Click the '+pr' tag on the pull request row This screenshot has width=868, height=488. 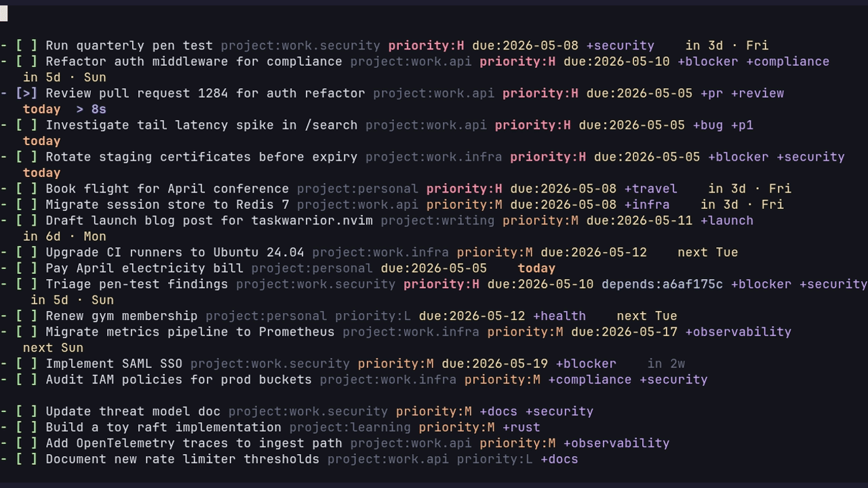point(711,94)
